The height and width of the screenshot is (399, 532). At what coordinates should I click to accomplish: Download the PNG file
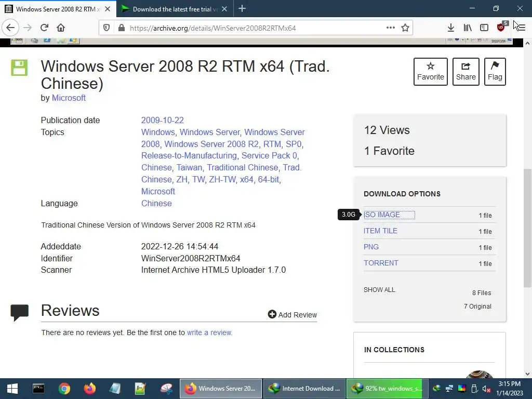[371, 247]
